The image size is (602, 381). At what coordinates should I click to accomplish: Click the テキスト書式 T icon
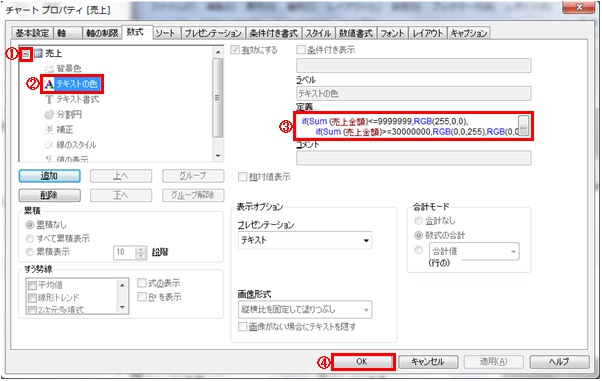pyautogui.click(x=49, y=99)
